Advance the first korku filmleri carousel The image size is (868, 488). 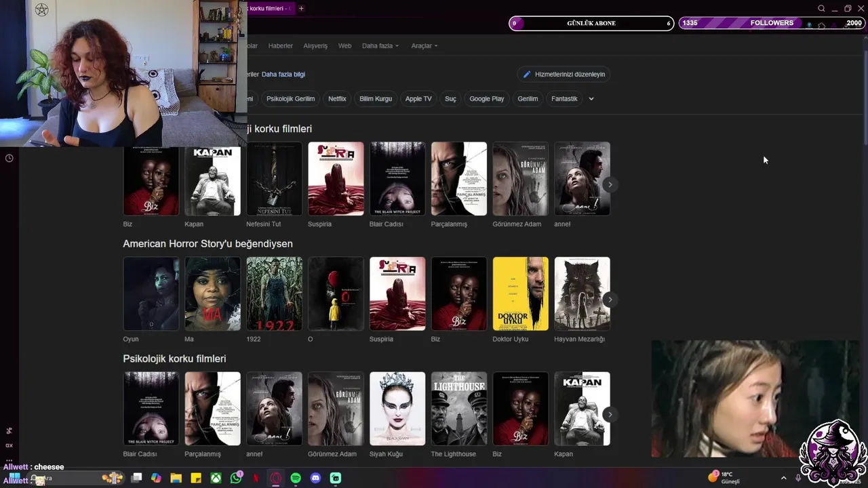(x=610, y=184)
